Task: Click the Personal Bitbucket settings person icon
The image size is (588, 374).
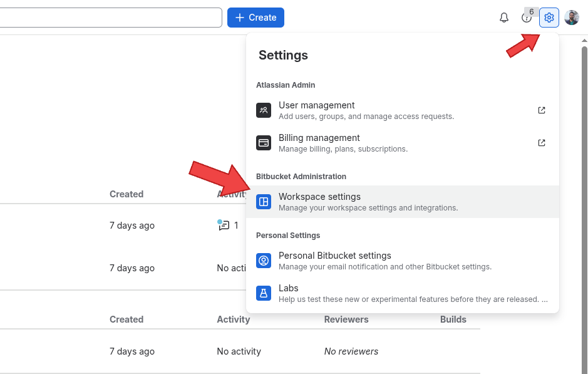Action: (264, 261)
